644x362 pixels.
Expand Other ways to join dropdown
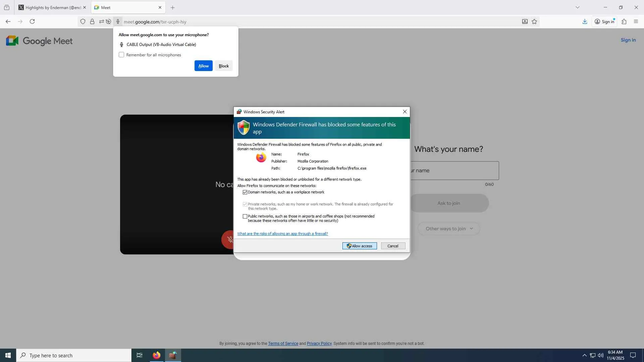pyautogui.click(x=449, y=229)
